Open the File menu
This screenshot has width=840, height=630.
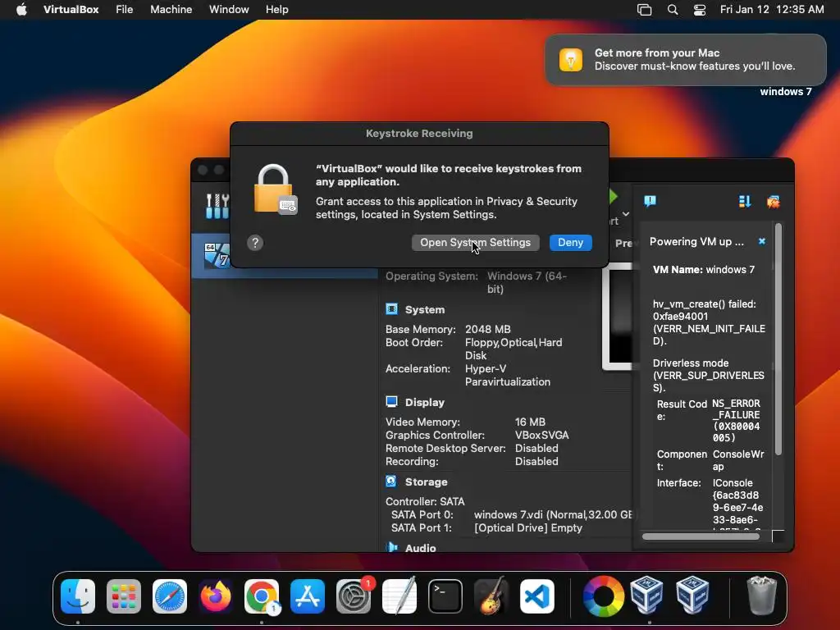tap(125, 10)
